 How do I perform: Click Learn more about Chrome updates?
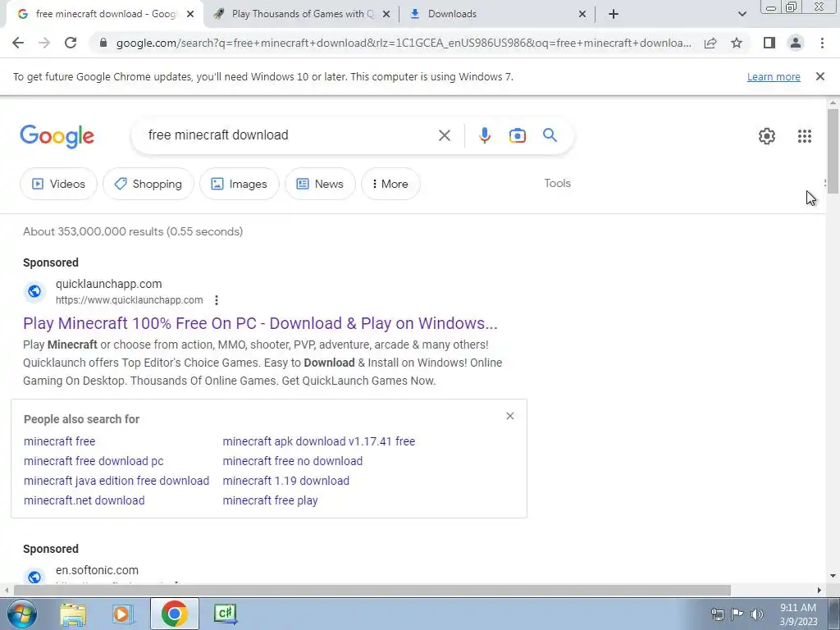pos(774,76)
